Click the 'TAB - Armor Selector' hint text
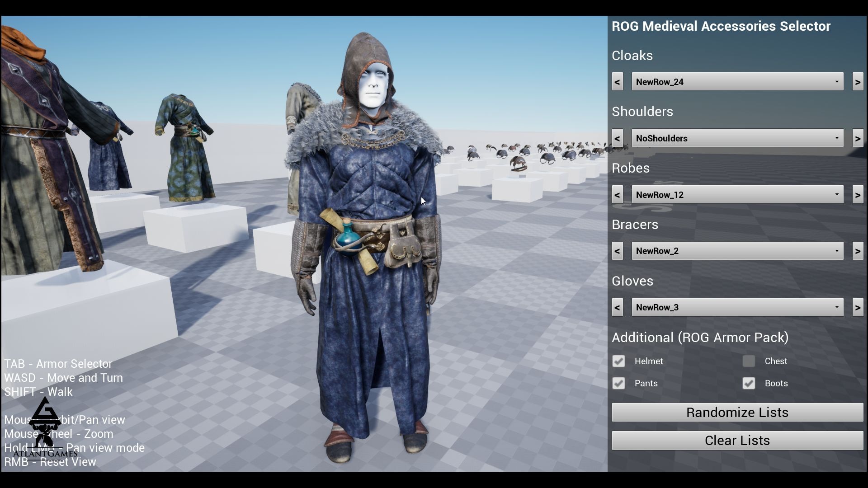The image size is (868, 488). [x=58, y=364]
